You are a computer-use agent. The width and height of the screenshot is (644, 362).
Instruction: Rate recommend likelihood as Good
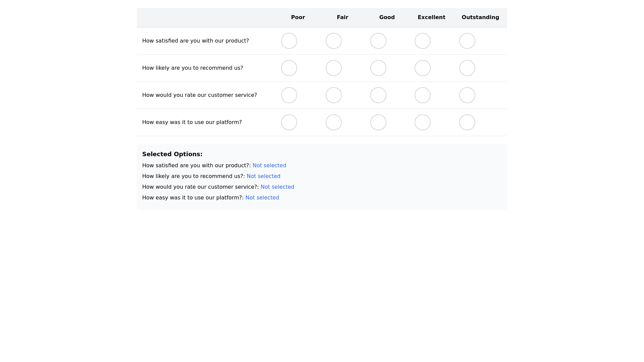pos(378,68)
